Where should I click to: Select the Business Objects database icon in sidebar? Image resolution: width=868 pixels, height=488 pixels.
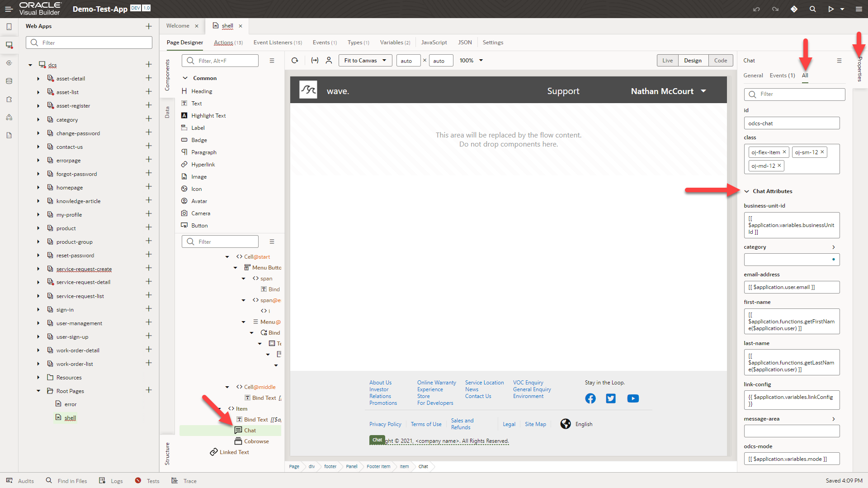click(9, 81)
